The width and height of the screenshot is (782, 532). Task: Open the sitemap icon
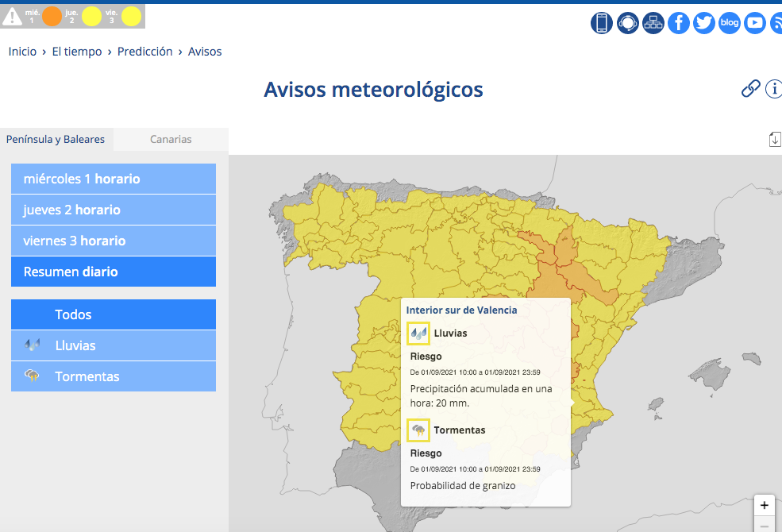click(653, 23)
